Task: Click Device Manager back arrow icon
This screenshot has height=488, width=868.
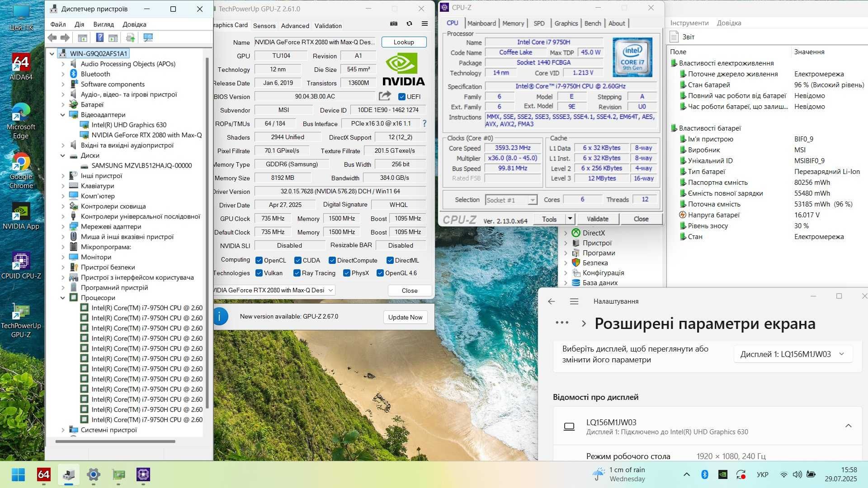Action: coord(52,38)
